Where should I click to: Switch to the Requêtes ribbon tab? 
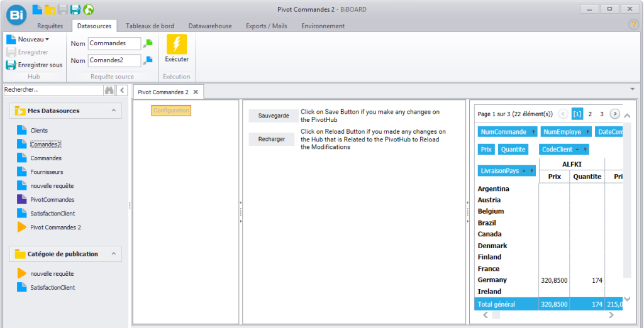coord(50,26)
